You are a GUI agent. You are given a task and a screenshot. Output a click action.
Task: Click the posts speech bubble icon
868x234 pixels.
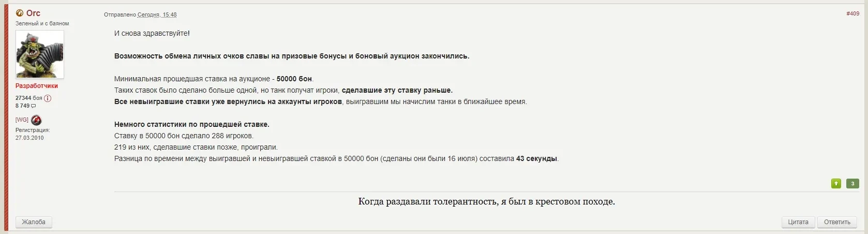click(34, 106)
